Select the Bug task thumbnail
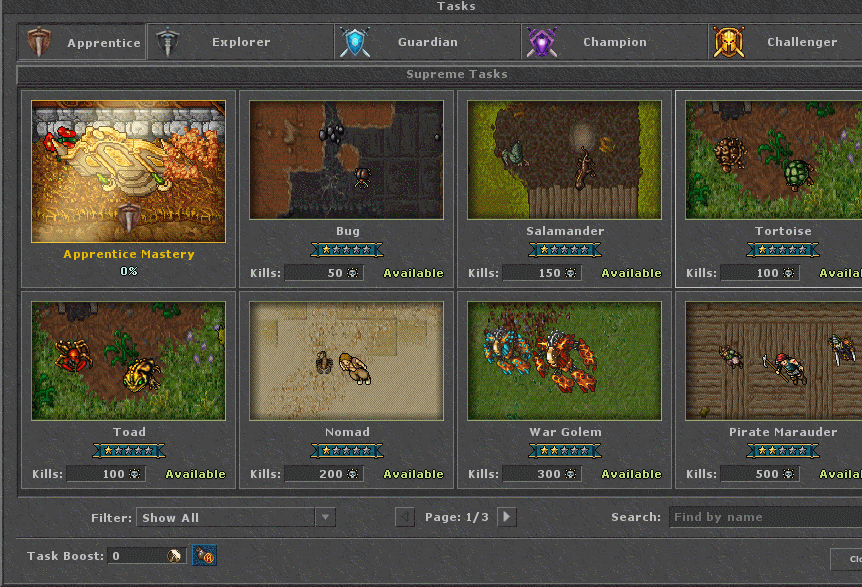The image size is (862, 587). coord(346,160)
